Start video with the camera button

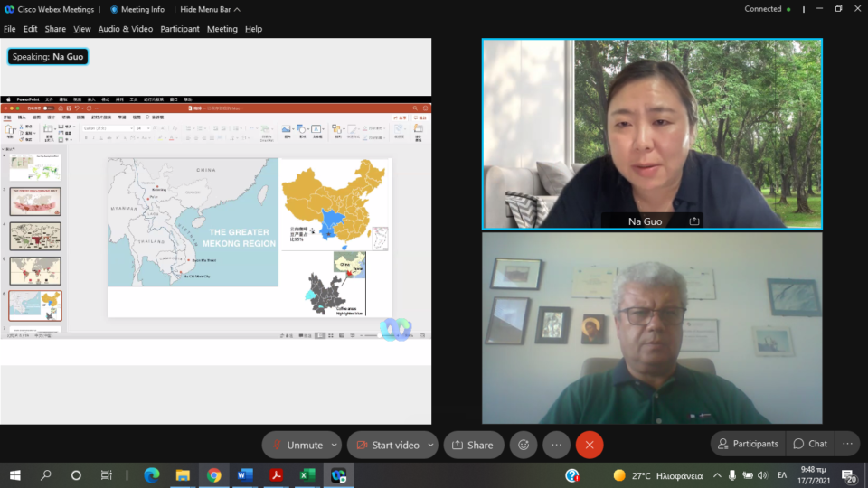pyautogui.click(x=387, y=445)
